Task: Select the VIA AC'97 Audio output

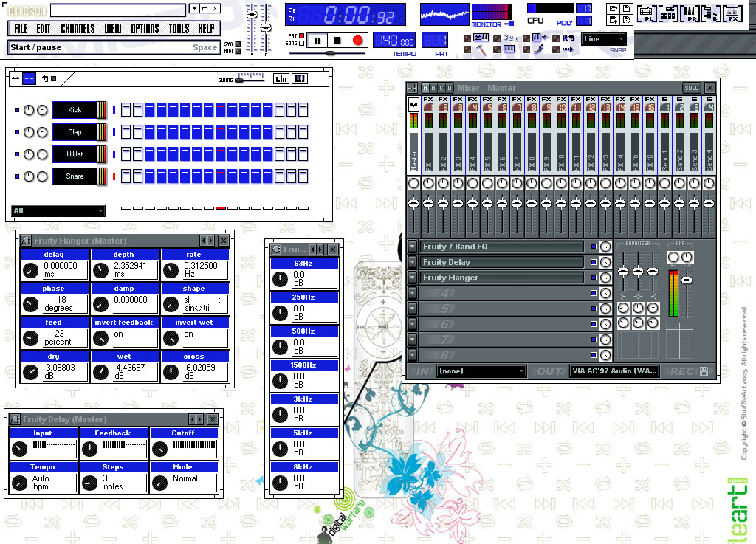Action: (613, 371)
